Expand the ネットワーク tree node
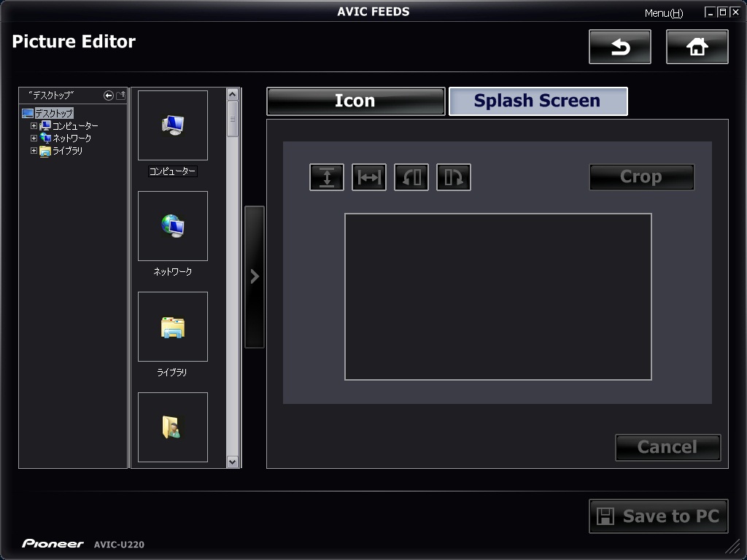The height and width of the screenshot is (560, 747). tap(34, 139)
